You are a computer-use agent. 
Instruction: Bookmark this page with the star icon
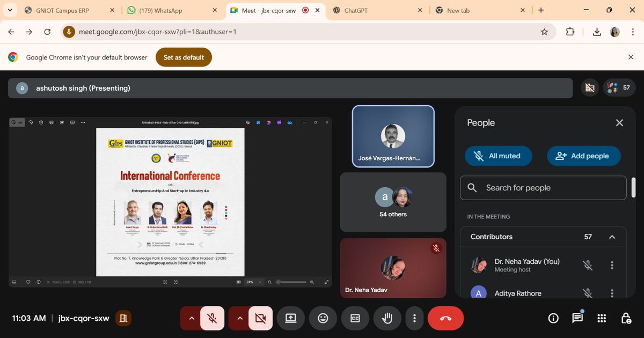coord(544,32)
